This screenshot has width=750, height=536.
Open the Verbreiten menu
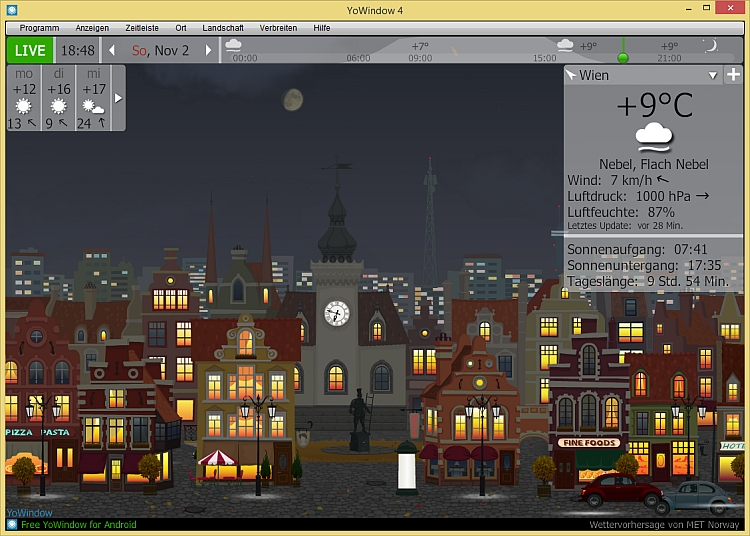278,28
